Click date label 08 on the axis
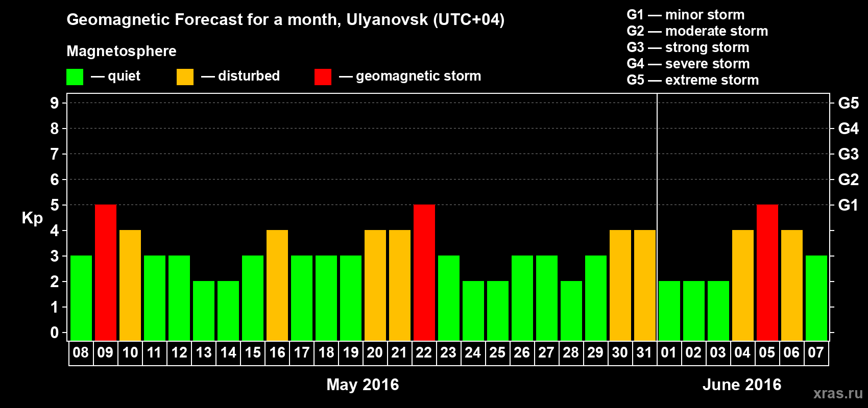Viewport: 868px width, 408px height. 81,352
